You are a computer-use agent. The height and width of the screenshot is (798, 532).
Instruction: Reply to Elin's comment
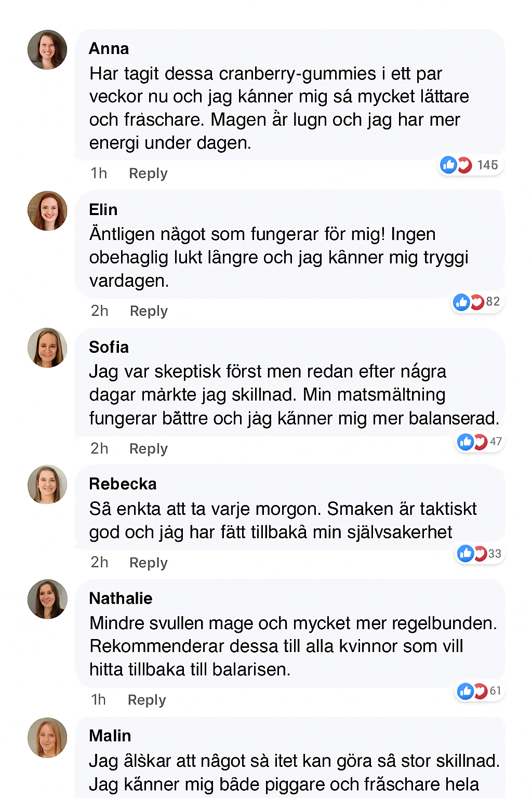pyautogui.click(x=149, y=311)
